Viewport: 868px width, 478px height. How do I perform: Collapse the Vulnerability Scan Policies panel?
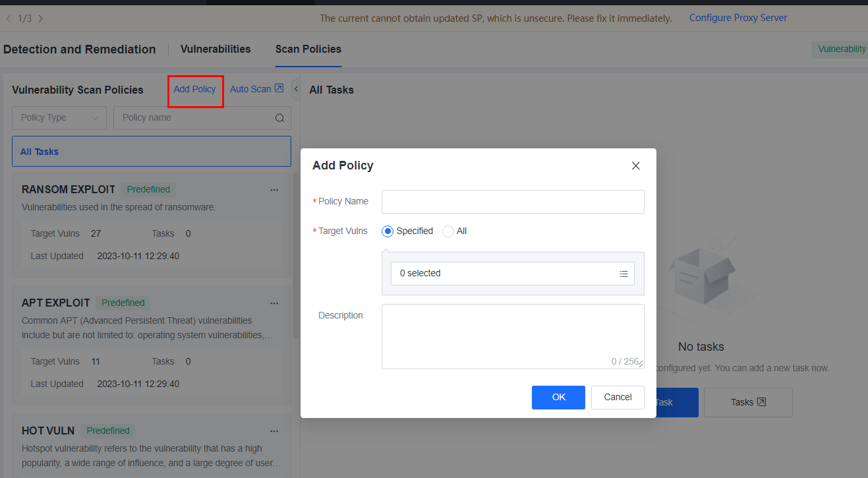coord(296,89)
